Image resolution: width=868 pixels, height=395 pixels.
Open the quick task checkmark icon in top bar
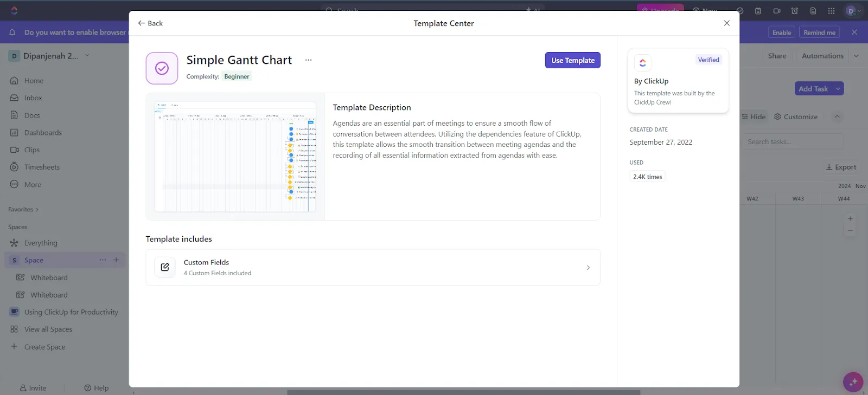pyautogui.click(x=740, y=11)
